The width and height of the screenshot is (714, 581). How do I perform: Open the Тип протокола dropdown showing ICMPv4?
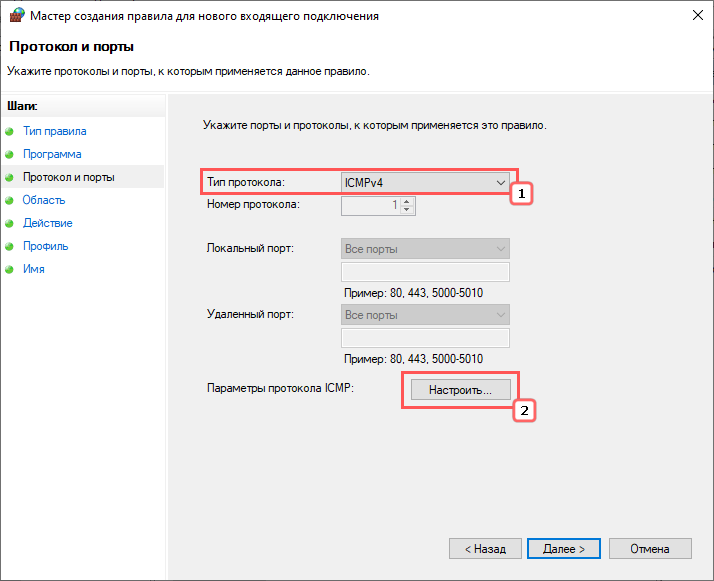point(425,183)
